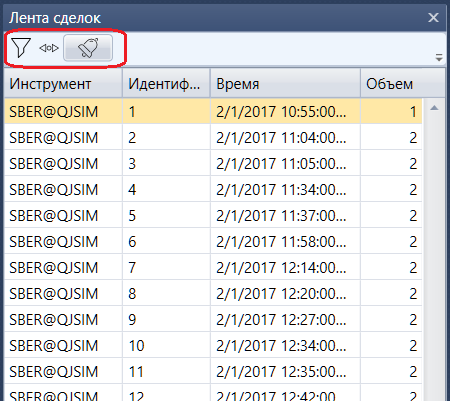450x401 pixels.
Task: Select trade row at 2/1/2017 11:04:00
Action: click(x=213, y=137)
